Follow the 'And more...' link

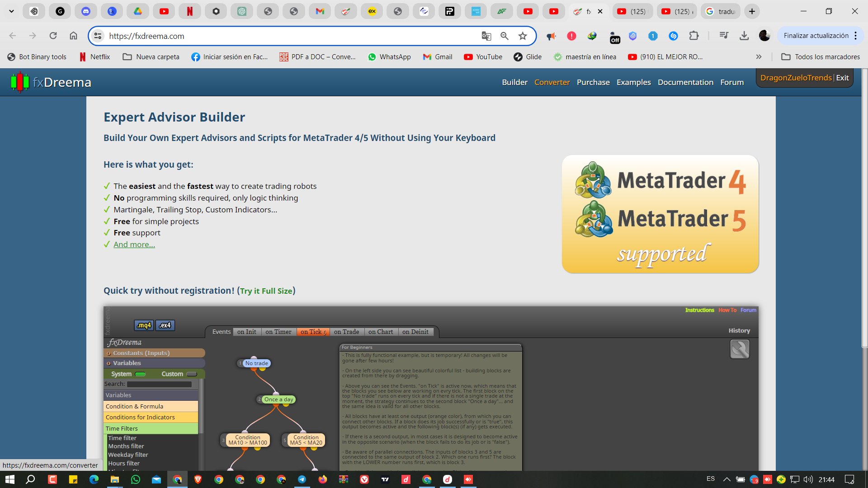tap(134, 244)
